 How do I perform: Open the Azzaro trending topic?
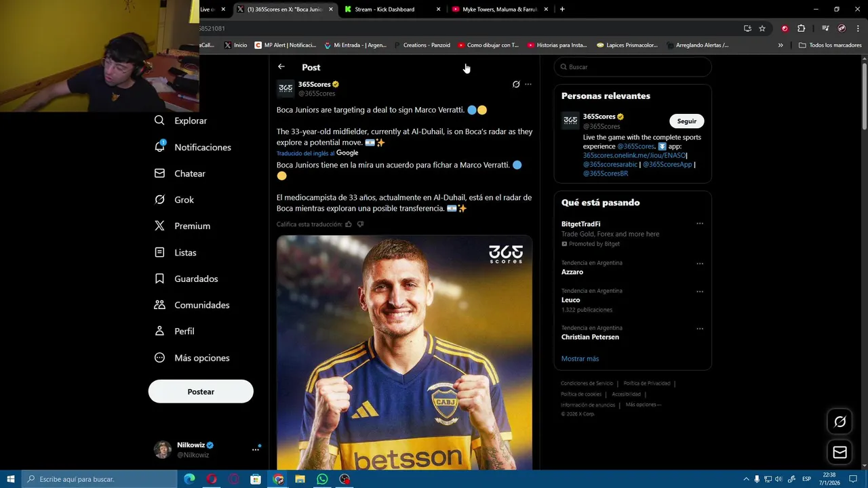pyautogui.click(x=572, y=272)
